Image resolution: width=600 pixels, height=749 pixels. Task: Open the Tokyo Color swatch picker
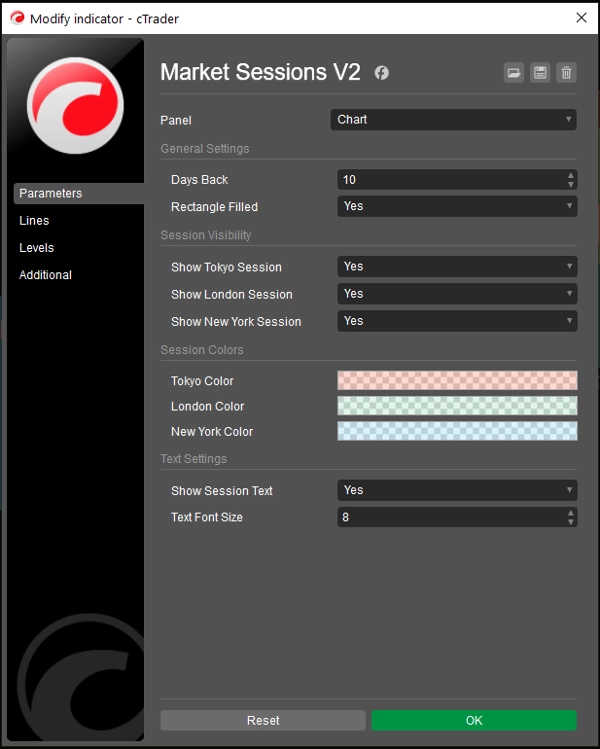457,380
